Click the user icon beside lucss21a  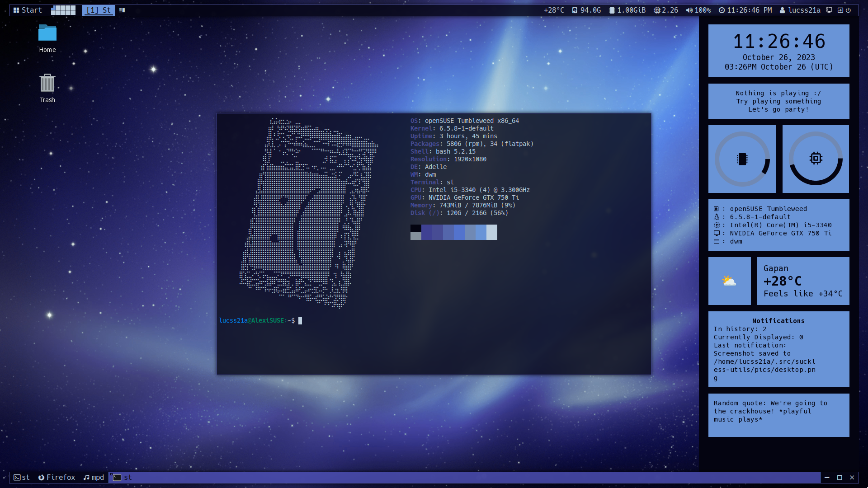(x=782, y=10)
